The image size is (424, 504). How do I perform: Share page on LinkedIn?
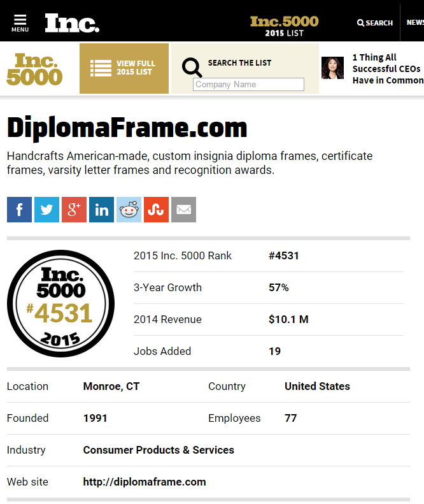[101, 210]
